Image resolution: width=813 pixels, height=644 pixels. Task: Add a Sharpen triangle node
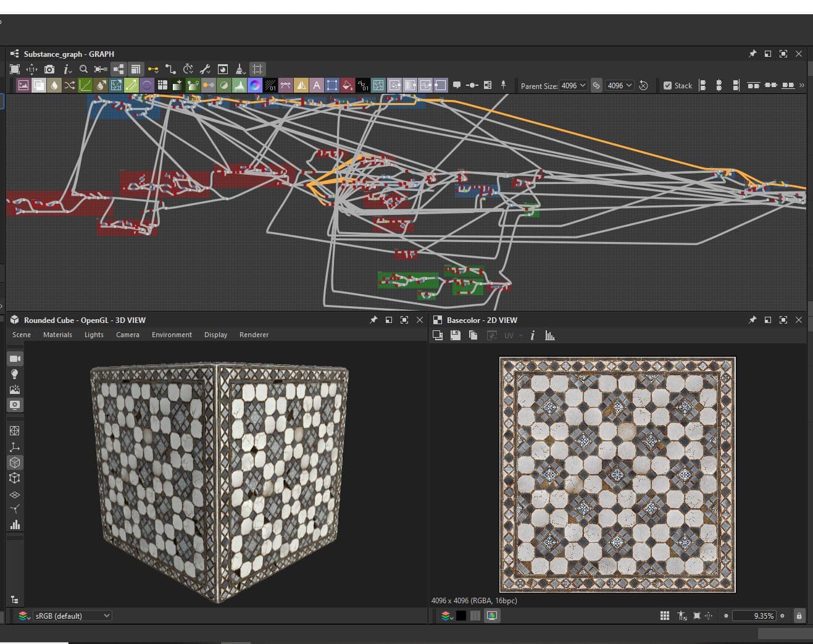[x=301, y=85]
